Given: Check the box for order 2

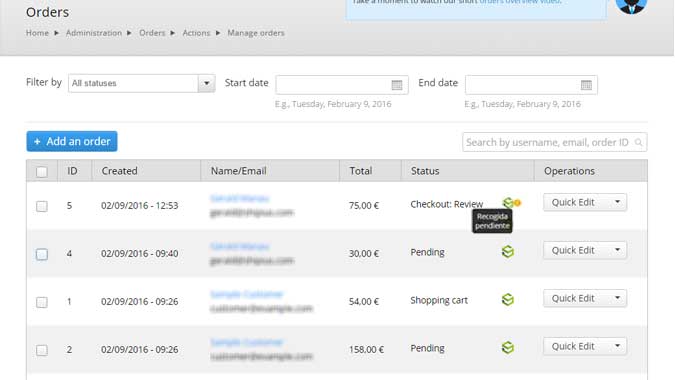Looking at the screenshot, I should (42, 350).
